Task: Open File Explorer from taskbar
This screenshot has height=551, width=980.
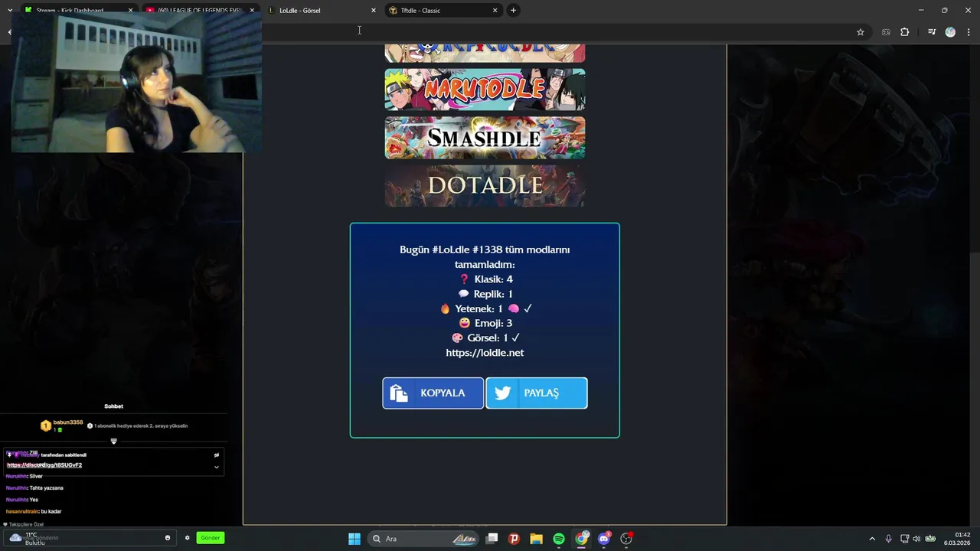Action: (536, 539)
